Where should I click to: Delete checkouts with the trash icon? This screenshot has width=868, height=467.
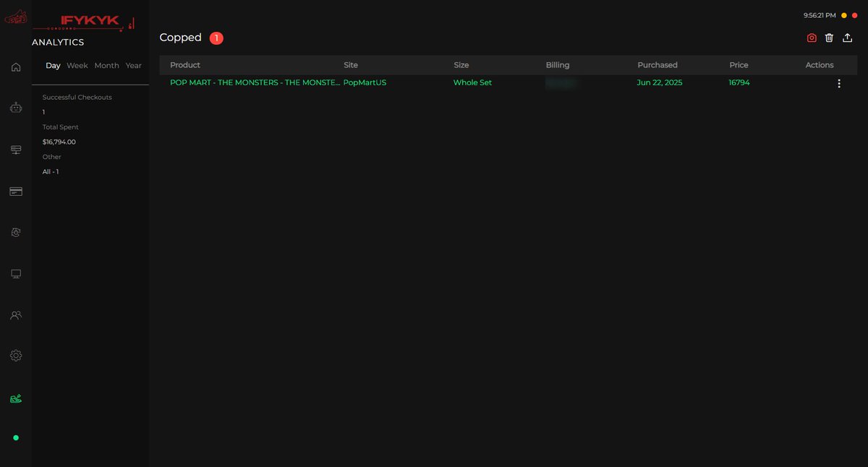coord(829,38)
